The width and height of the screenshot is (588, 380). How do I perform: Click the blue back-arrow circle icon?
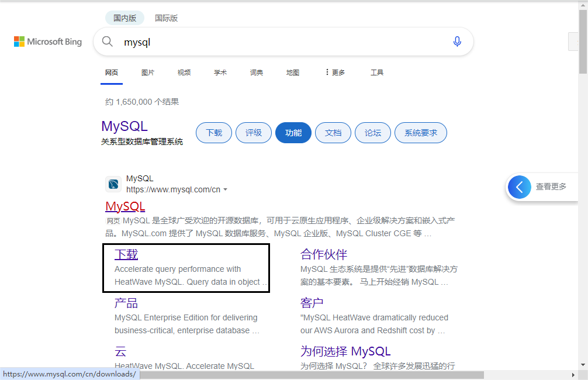coord(520,187)
